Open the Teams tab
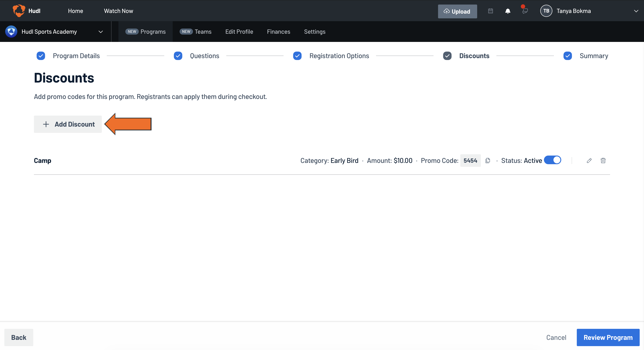The height and width of the screenshot is (350, 644). (195, 32)
